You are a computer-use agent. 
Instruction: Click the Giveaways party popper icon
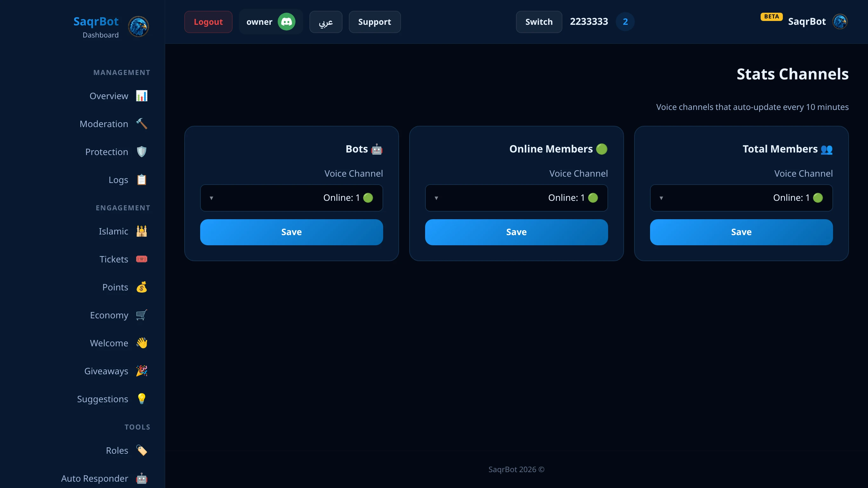point(141,371)
